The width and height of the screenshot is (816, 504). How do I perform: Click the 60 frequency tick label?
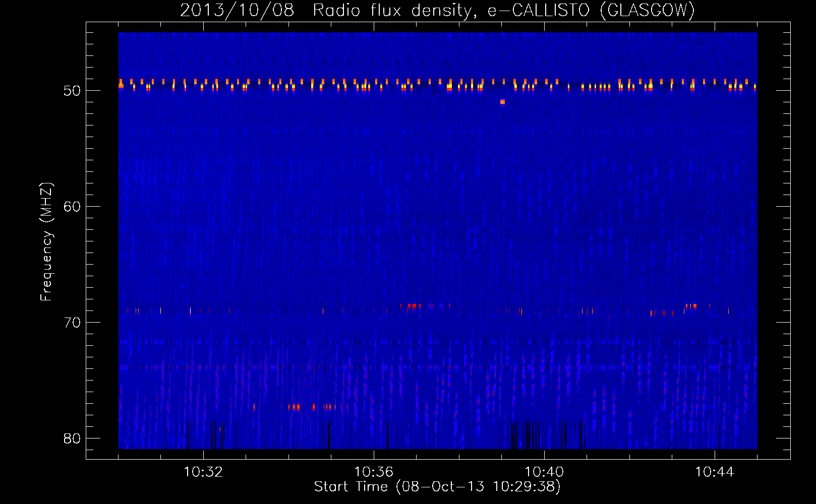72,207
